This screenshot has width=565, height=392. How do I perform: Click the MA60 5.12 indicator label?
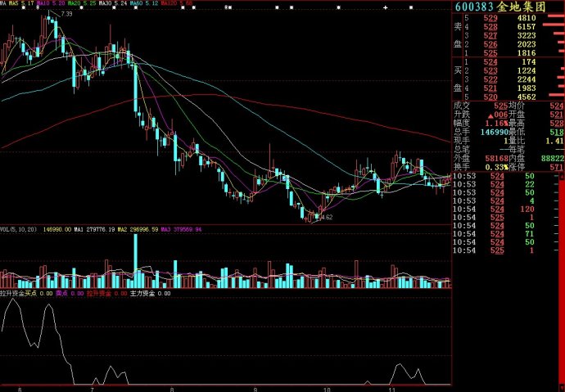(144, 3)
